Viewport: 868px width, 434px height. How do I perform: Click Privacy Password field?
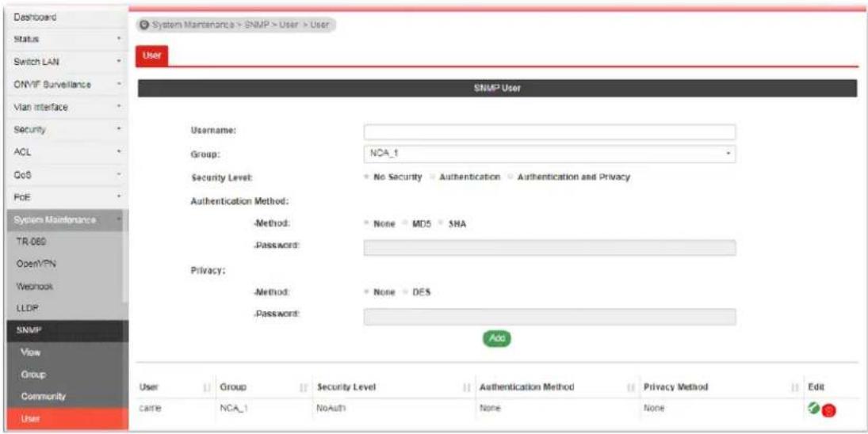tap(549, 317)
